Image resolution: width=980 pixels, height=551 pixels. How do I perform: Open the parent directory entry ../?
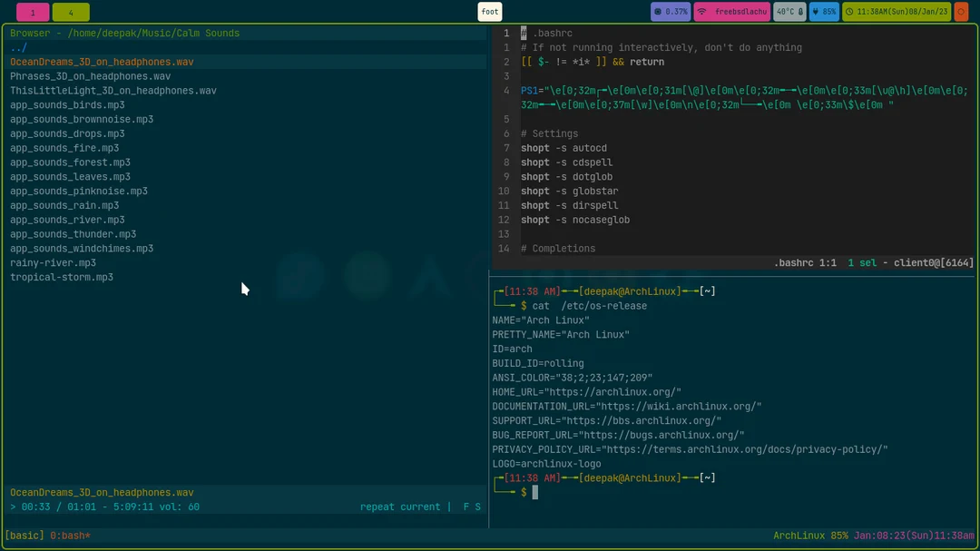(x=16, y=47)
